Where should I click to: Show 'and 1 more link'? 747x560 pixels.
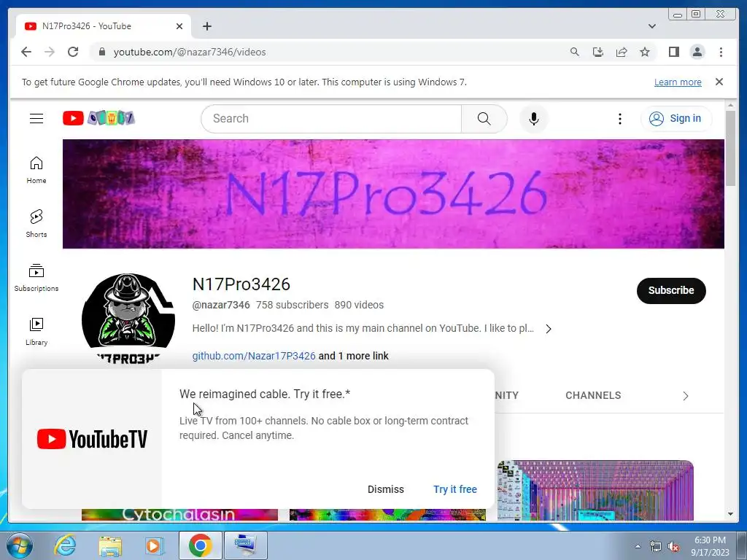point(354,356)
